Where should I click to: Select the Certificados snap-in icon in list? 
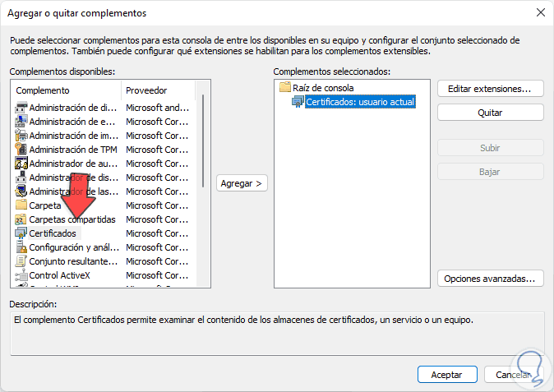point(21,233)
